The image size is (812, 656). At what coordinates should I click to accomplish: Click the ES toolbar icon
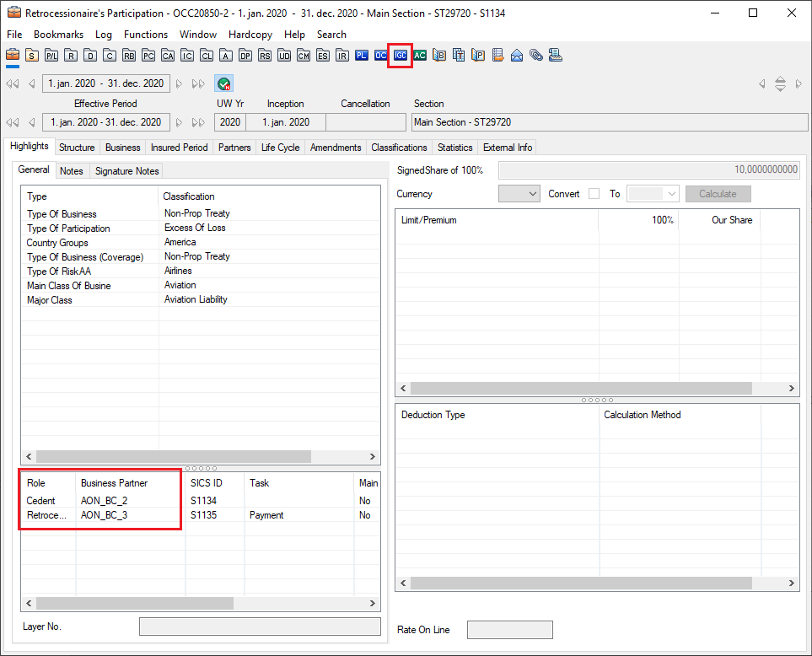[323, 56]
